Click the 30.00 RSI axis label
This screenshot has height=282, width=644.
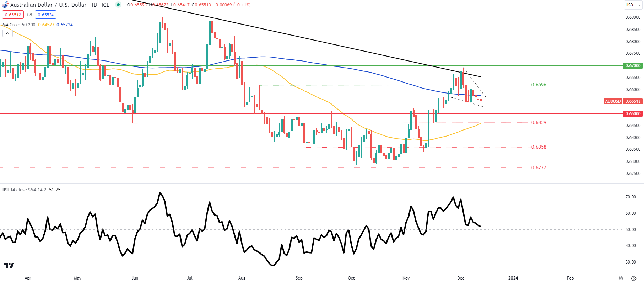[631, 262]
